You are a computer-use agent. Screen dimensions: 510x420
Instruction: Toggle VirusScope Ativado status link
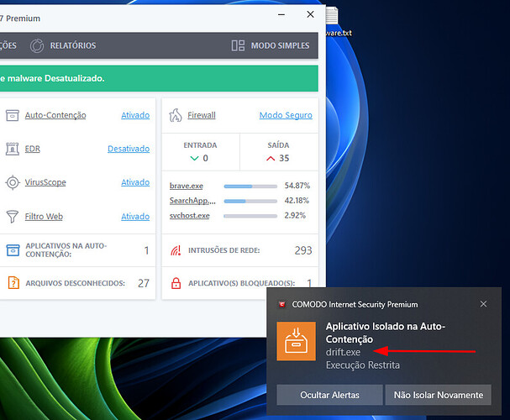pos(135,182)
